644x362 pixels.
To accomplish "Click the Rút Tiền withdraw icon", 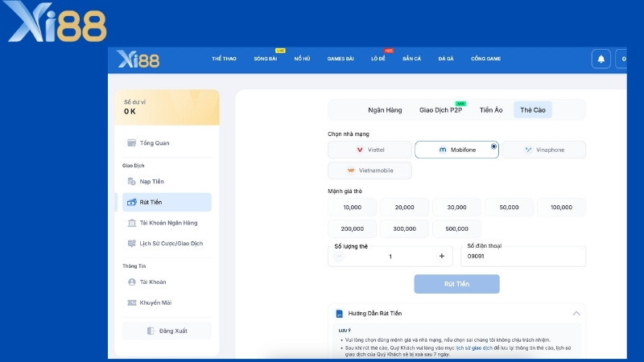I will [131, 202].
